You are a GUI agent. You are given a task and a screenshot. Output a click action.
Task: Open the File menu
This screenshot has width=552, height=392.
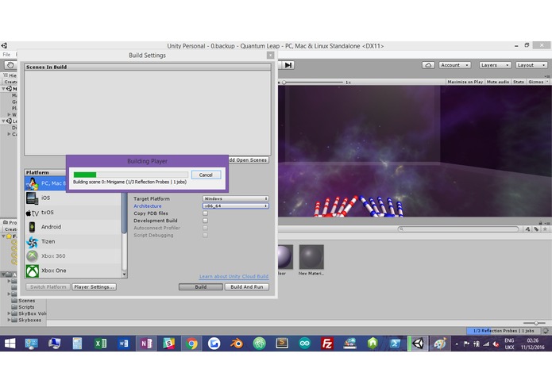point(6,55)
